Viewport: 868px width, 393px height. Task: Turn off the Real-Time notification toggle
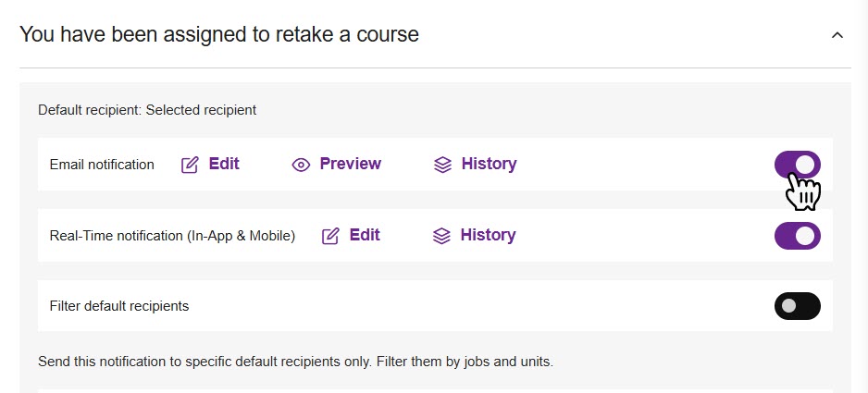797,236
